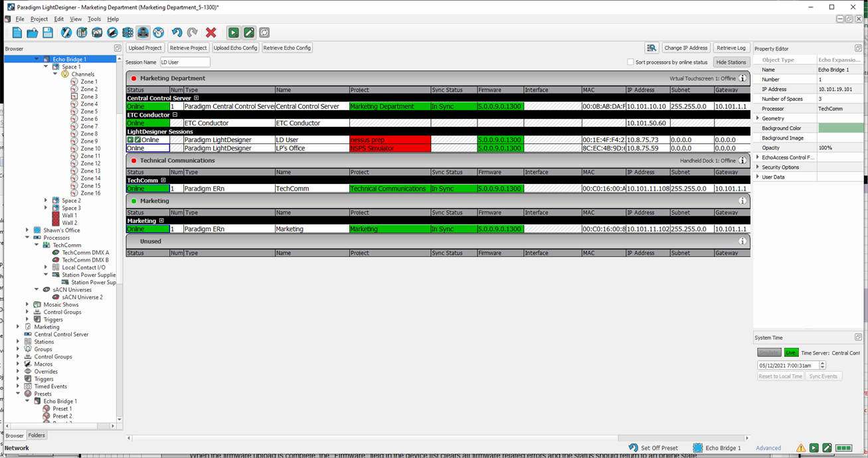Expand the Geometry property section

click(758, 118)
